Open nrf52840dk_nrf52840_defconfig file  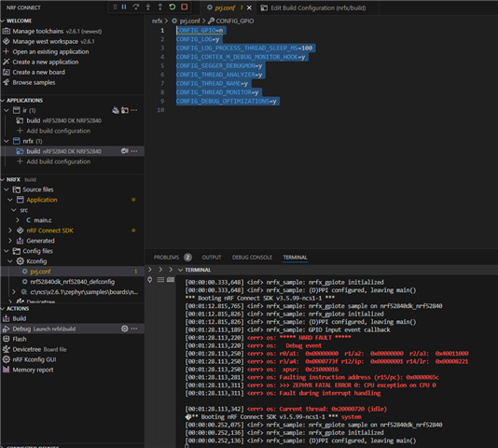(73, 282)
